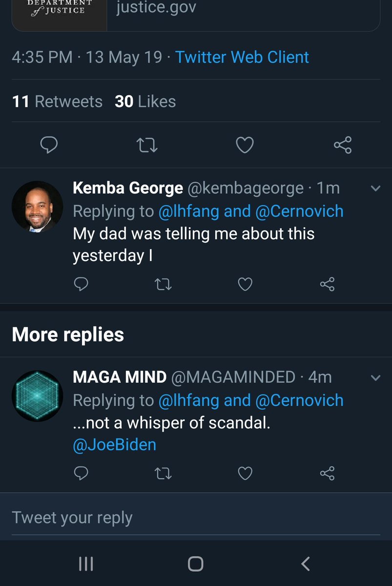Reply to the main tweet
This screenshot has width=392, height=586.
tap(49, 145)
